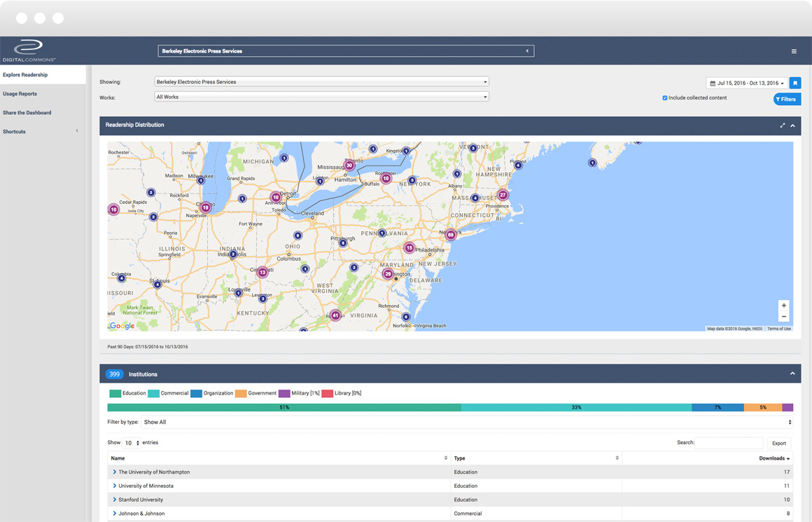Click the Filters button

click(787, 99)
